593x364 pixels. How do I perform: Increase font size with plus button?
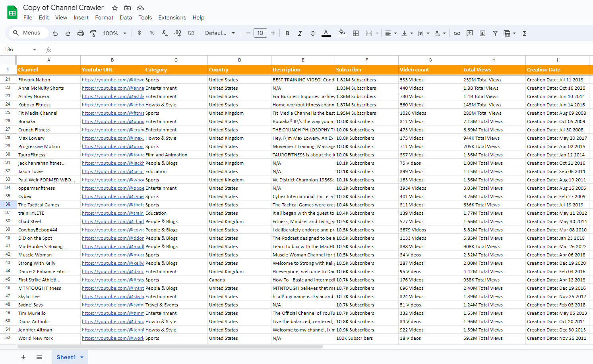click(x=273, y=33)
